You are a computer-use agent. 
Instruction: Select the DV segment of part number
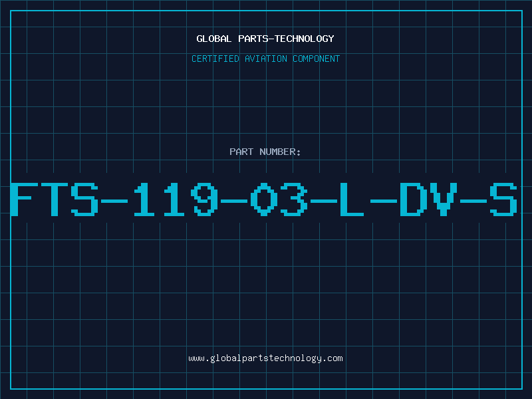point(428,199)
